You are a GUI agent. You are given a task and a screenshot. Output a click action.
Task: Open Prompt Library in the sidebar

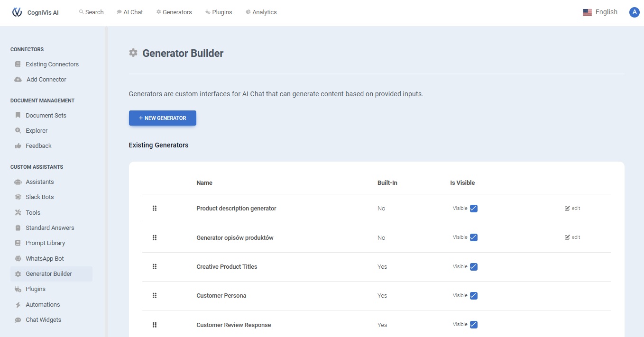46,243
